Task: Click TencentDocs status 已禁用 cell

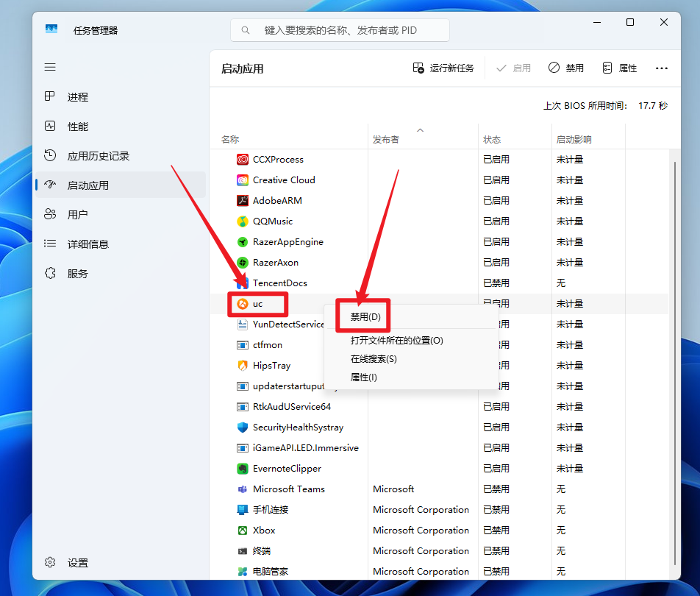Action: coord(496,283)
